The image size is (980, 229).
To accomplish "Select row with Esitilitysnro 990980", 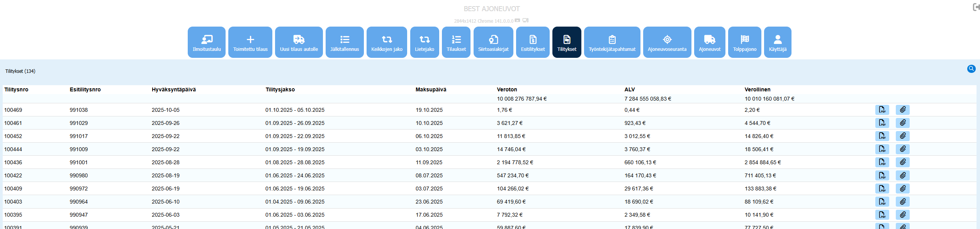I will pyautogui.click(x=79, y=175).
